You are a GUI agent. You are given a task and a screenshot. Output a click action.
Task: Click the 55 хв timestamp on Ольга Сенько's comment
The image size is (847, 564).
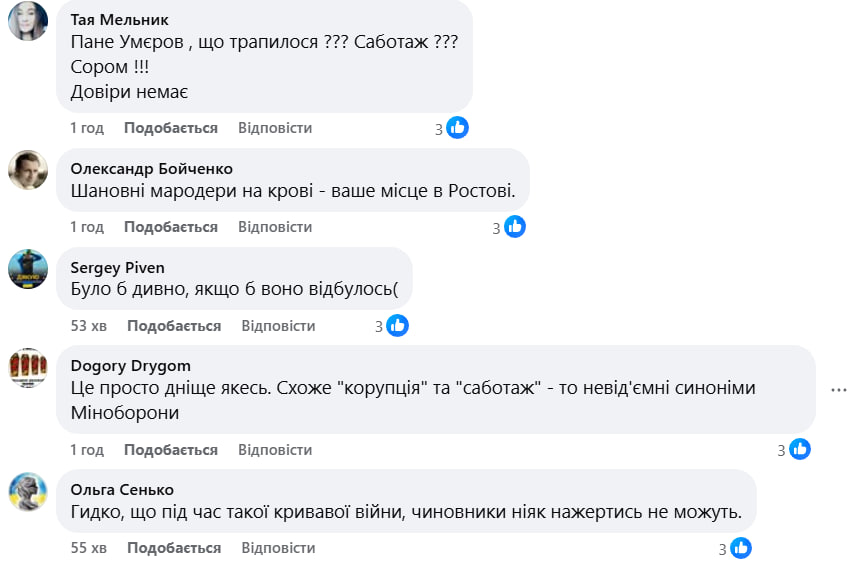(x=89, y=548)
